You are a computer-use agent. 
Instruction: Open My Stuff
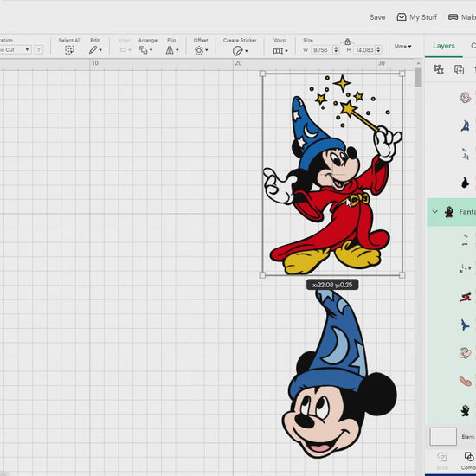tap(417, 17)
